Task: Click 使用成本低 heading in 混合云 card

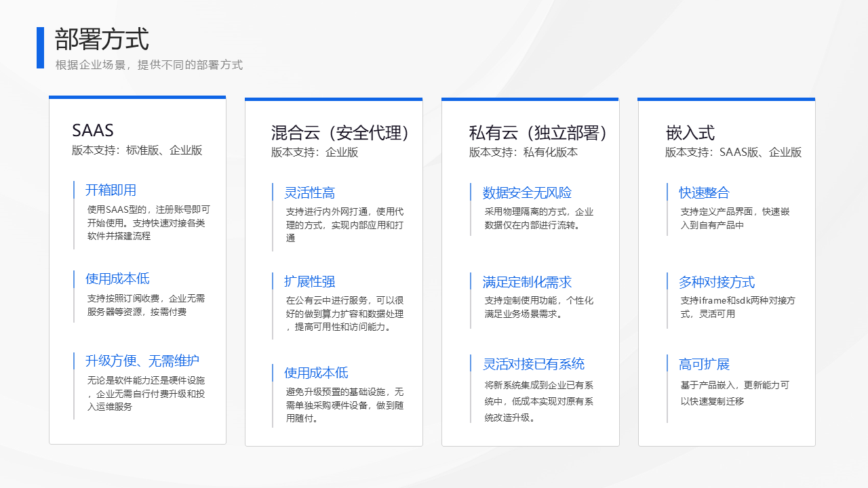Action: point(316,373)
